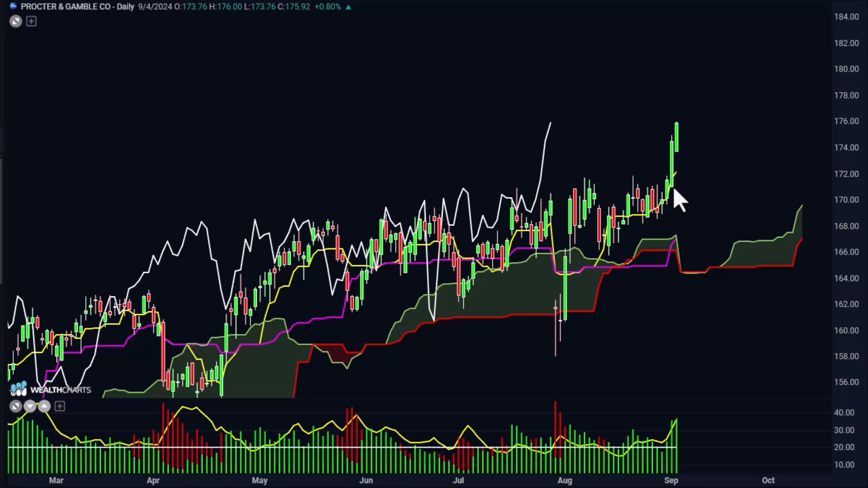
Task: Click the '40.00' indicator axis label
Action: click(x=844, y=413)
